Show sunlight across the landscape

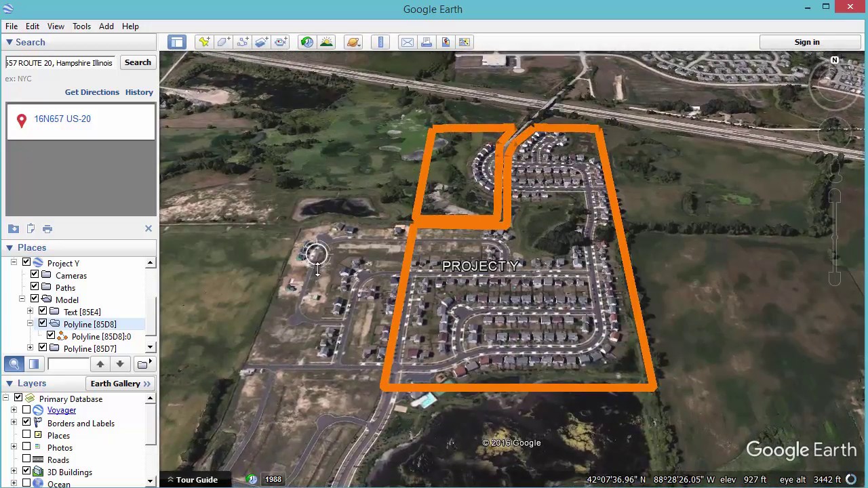pyautogui.click(x=326, y=42)
